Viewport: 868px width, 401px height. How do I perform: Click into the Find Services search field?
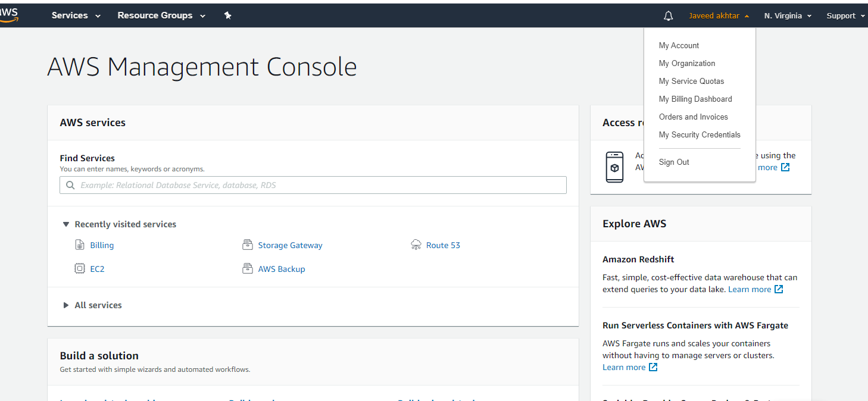313,185
